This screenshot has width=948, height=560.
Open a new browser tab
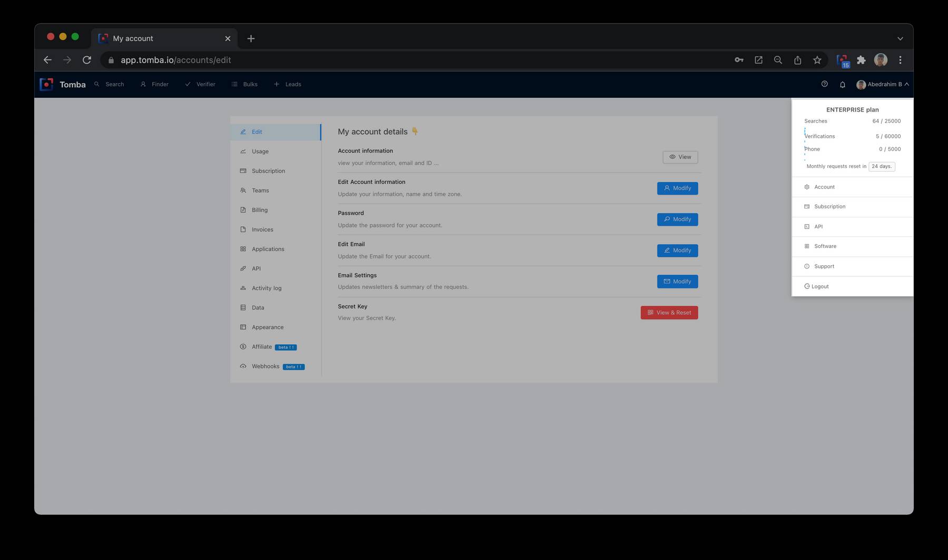[x=251, y=38]
